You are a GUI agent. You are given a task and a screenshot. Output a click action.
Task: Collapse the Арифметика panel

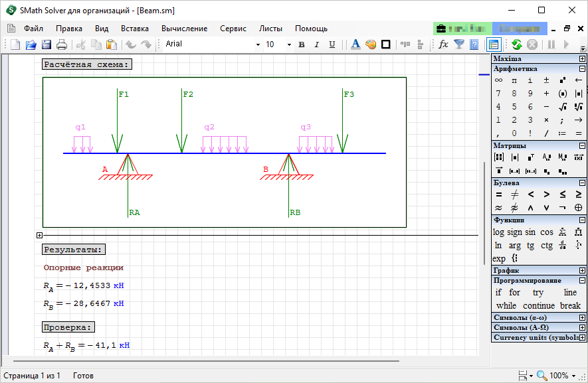click(582, 69)
